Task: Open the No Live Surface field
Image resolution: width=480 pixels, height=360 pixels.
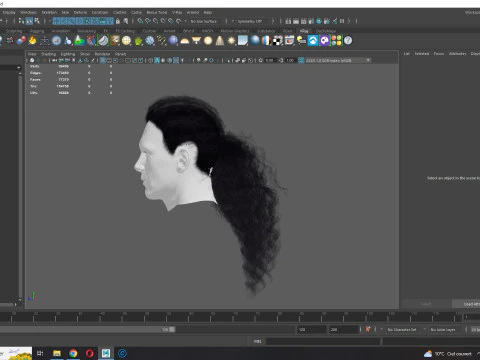Action: pos(204,21)
